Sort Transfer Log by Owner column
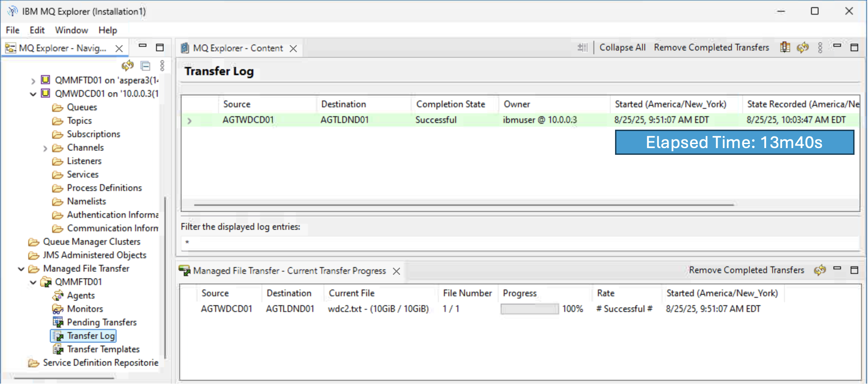This screenshot has height=385, width=868. [554, 104]
